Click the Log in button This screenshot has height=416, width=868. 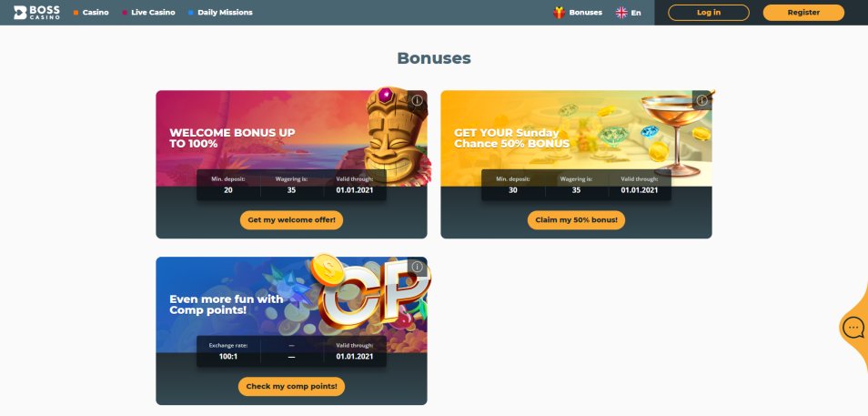pyautogui.click(x=709, y=12)
